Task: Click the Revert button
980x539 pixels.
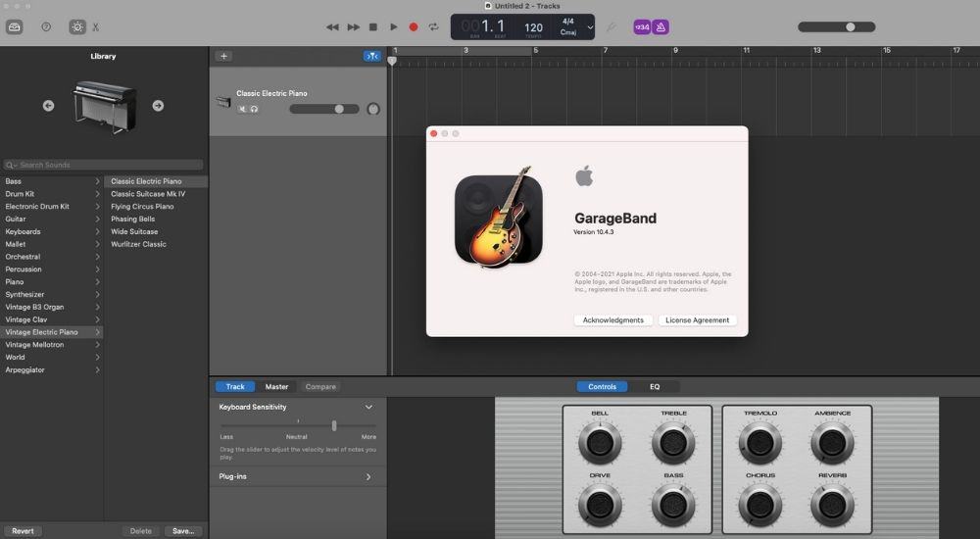Action: point(24,531)
